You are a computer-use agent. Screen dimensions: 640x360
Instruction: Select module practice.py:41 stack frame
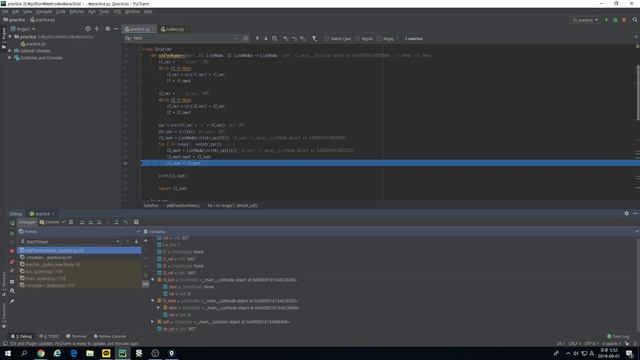click(80, 258)
